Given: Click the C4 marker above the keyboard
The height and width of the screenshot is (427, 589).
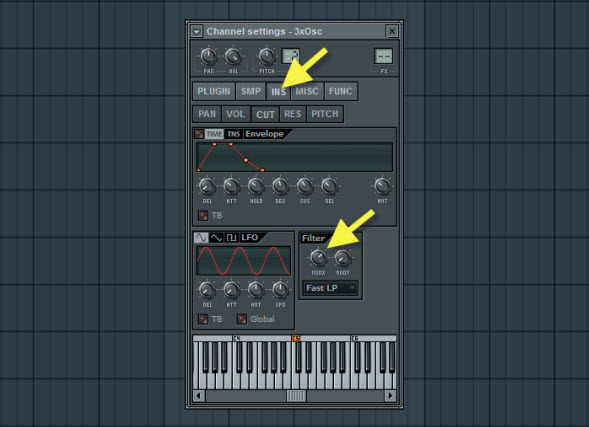Looking at the screenshot, I should 237,338.
